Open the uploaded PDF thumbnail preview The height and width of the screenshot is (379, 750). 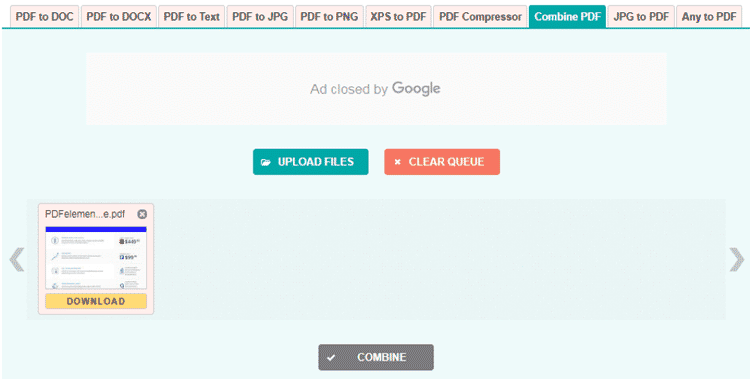click(x=96, y=257)
